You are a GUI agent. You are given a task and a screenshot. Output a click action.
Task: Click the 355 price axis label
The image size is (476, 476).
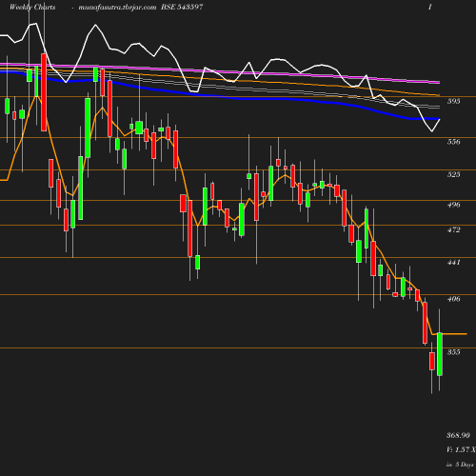453,352
